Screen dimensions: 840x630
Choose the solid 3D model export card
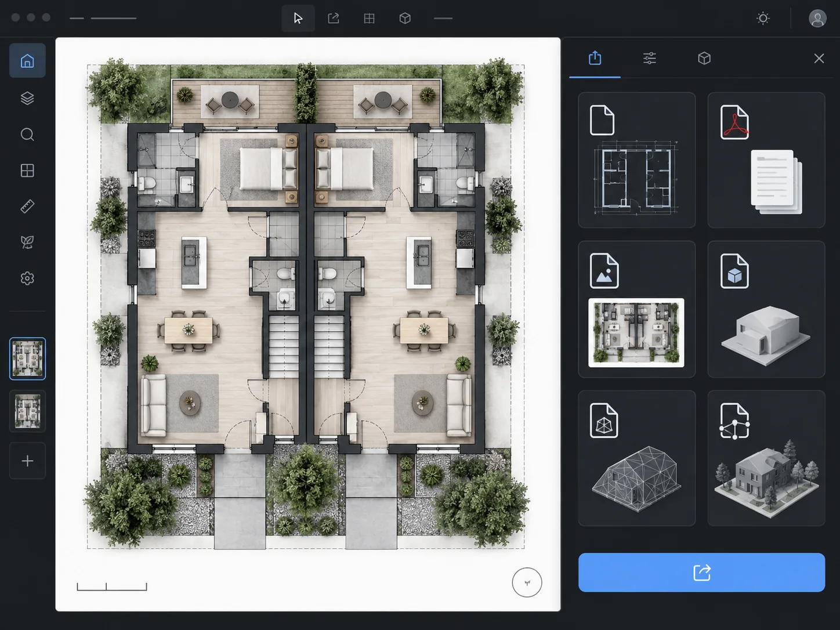point(766,309)
